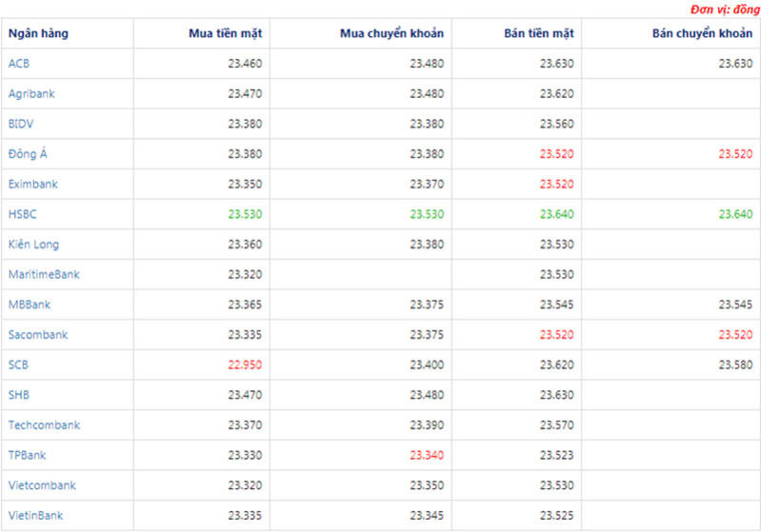
Task: Select the Kiên Long bank link
Action: point(33,245)
